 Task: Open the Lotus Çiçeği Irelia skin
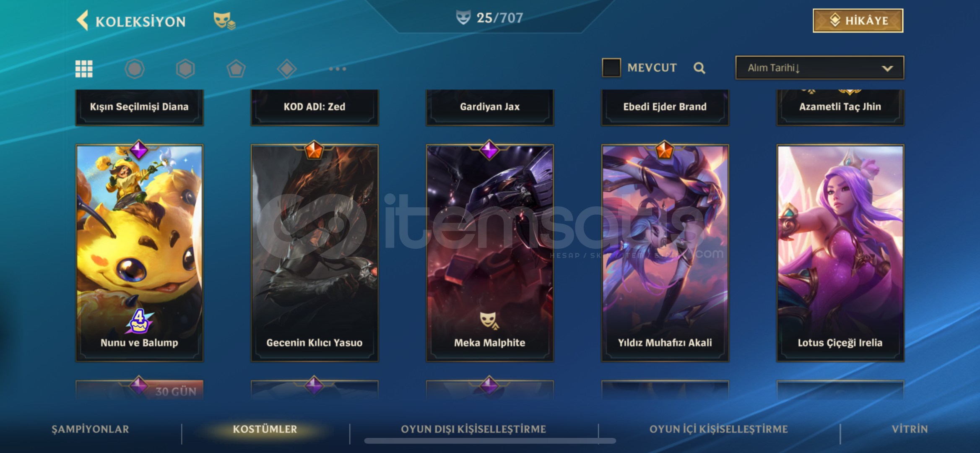(840, 253)
